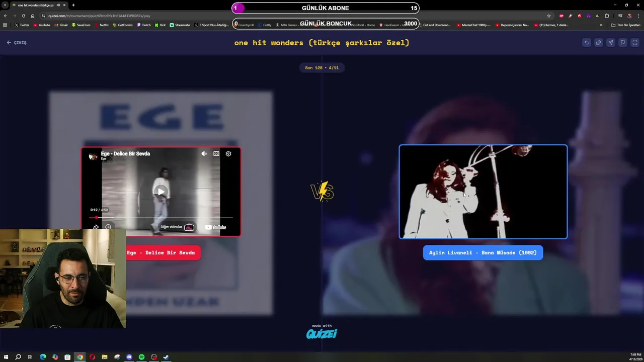The image size is (644, 362).
Task: Open the Ege - Delice Bir Sevda video title link
Action: pyautogui.click(x=125, y=154)
